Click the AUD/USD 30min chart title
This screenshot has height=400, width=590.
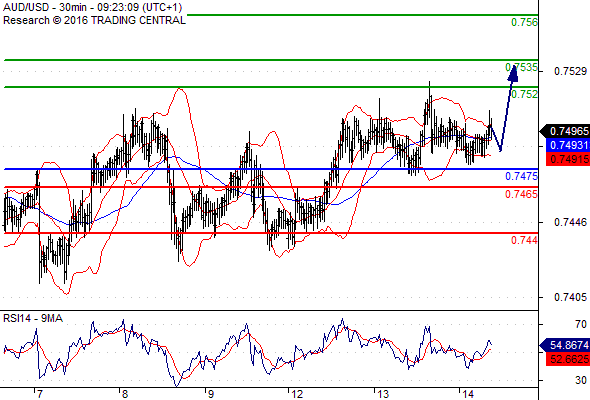coord(93,7)
